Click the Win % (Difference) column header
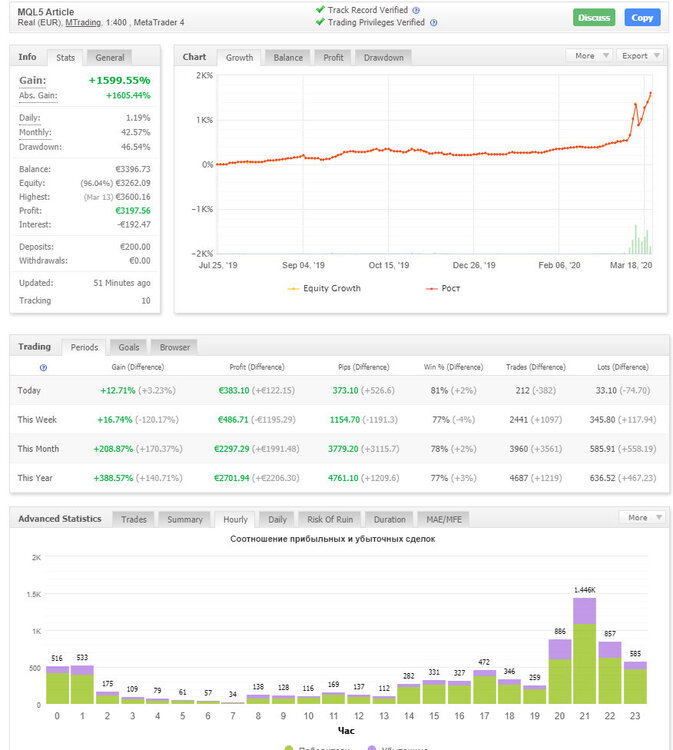This screenshot has height=750, width=673. click(453, 367)
